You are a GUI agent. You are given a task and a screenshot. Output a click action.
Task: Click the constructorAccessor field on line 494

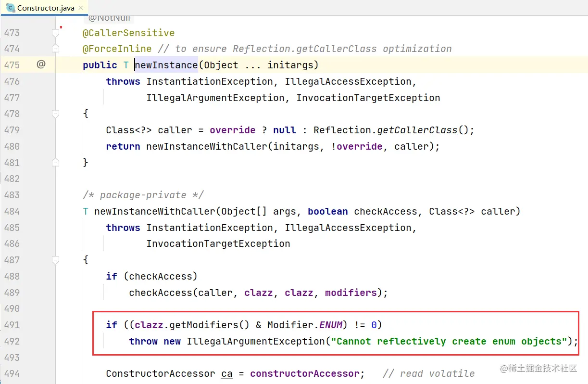click(x=305, y=373)
